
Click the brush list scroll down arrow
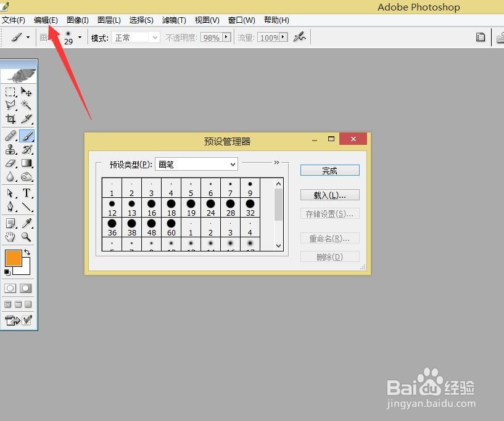(x=278, y=246)
